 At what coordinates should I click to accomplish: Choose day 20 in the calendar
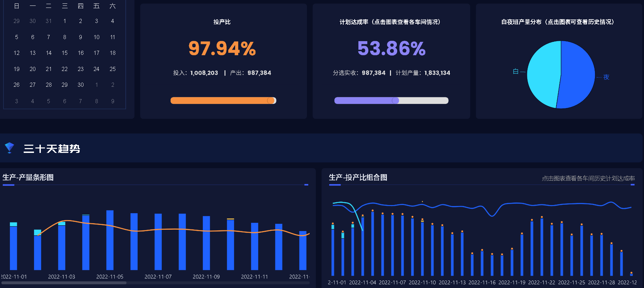[33, 69]
